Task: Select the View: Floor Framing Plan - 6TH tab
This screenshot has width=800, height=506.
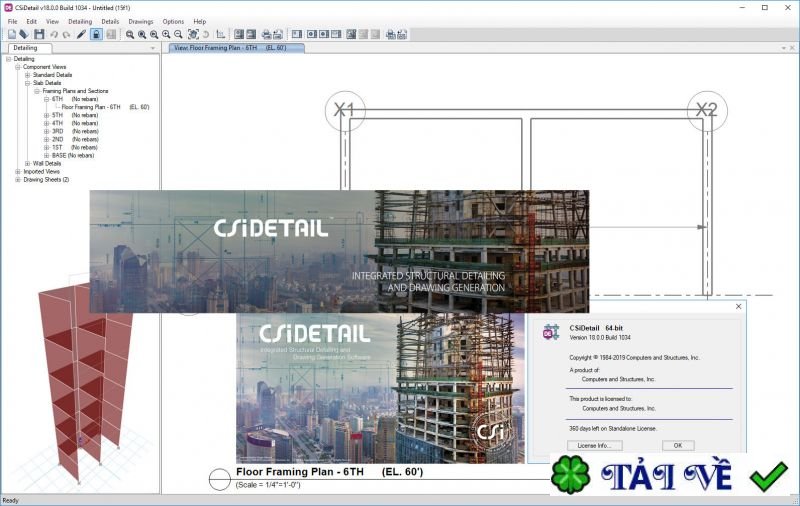Action: (x=237, y=47)
